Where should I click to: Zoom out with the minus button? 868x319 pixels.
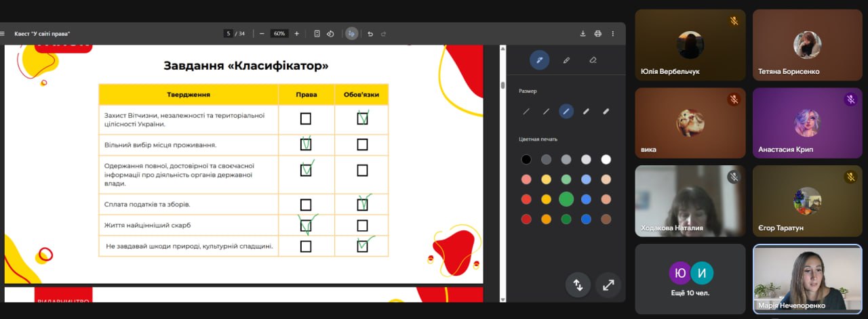pyautogui.click(x=262, y=33)
